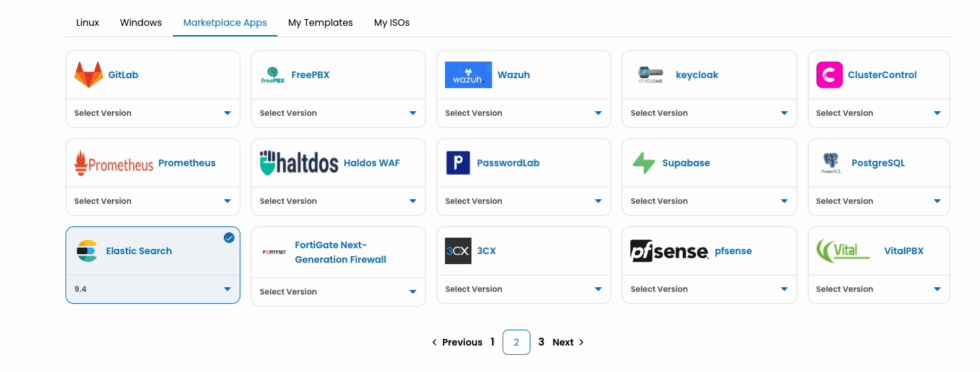The width and height of the screenshot is (980, 372).
Task: Open PasswordLab Select Version dropdown
Action: (524, 201)
